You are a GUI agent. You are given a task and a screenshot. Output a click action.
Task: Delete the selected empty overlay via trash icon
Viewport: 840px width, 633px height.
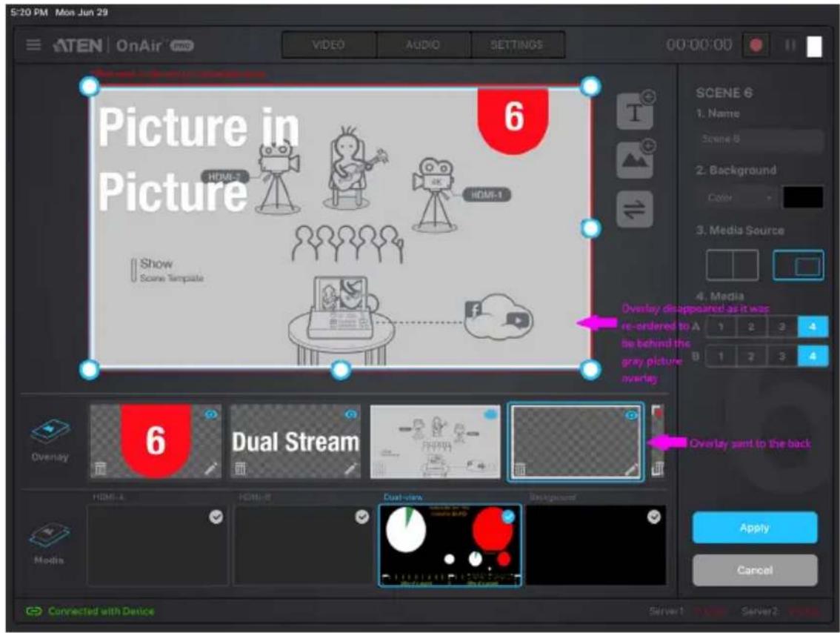pyautogui.click(x=519, y=469)
